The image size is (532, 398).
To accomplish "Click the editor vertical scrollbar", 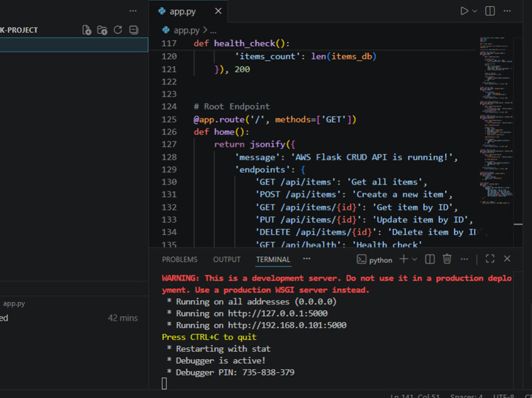I will (518, 142).
